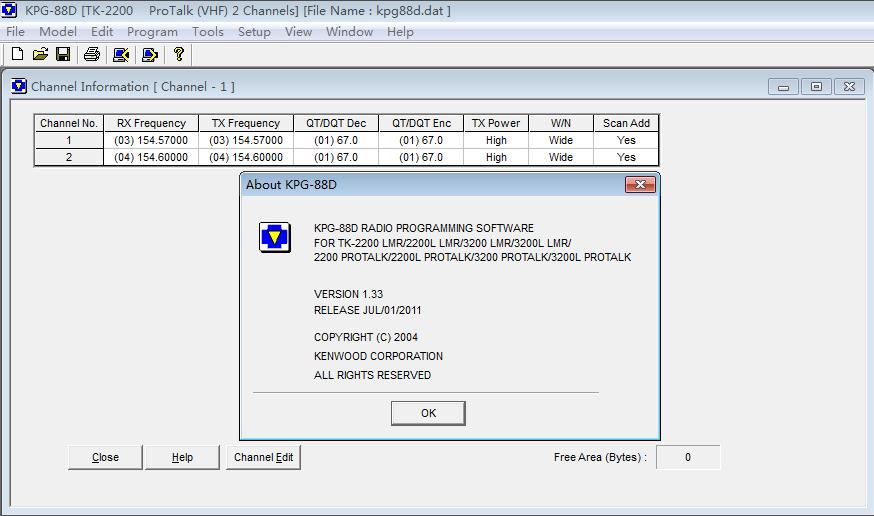Screen dimensions: 874x516
Task: Open the Edit menu
Action: [102, 32]
